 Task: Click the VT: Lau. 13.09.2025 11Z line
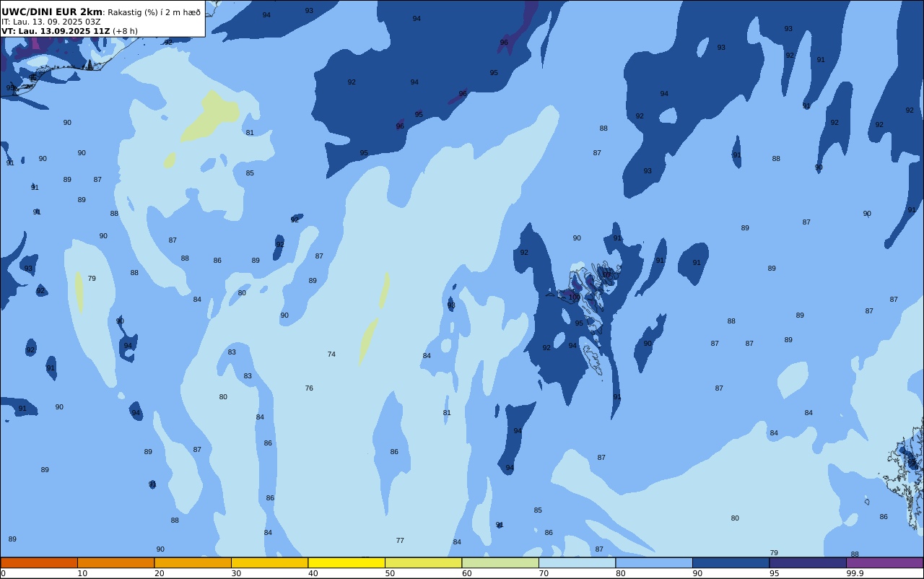pyautogui.click(x=69, y=31)
